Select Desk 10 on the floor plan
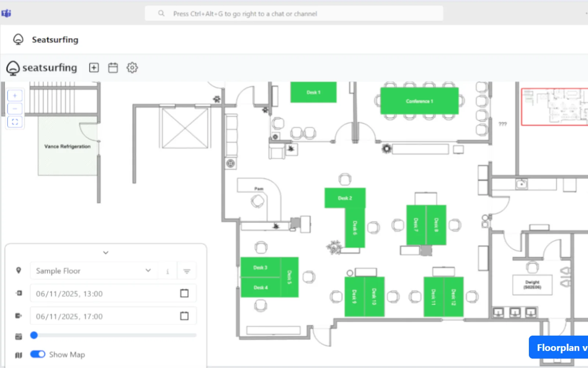 [x=374, y=297]
